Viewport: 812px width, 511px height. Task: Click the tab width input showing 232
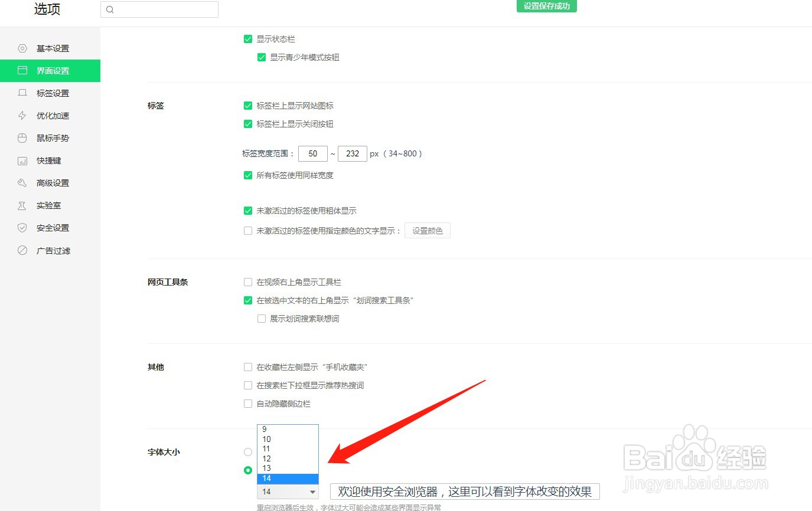353,153
